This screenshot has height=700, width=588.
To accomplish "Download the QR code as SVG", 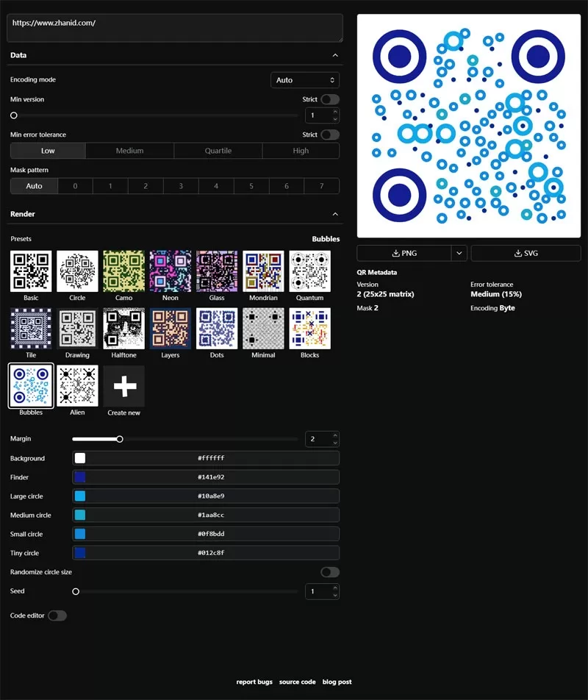I will click(x=526, y=253).
